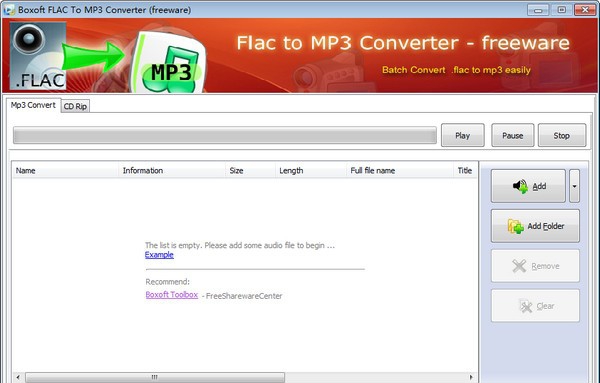Click the '- FreeSharewareCenter' text
Viewport: 600px width, 383px height.
pos(242,296)
